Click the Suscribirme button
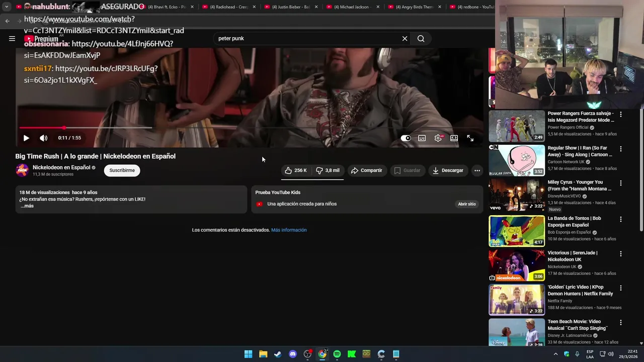 122,170
